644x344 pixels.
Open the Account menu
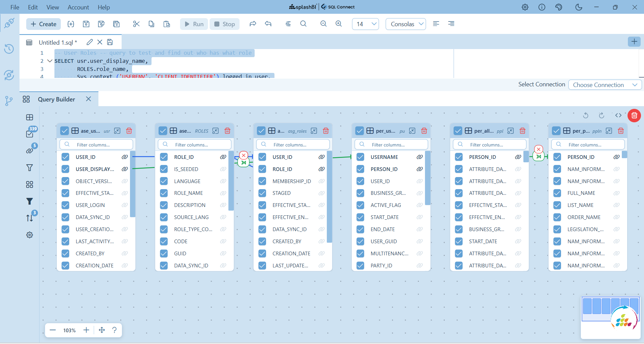(78, 7)
